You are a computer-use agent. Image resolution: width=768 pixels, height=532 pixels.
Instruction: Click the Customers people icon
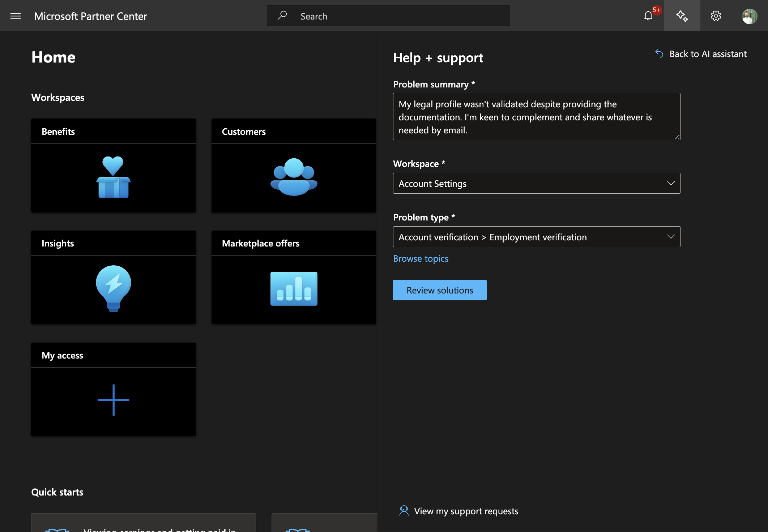[294, 177]
